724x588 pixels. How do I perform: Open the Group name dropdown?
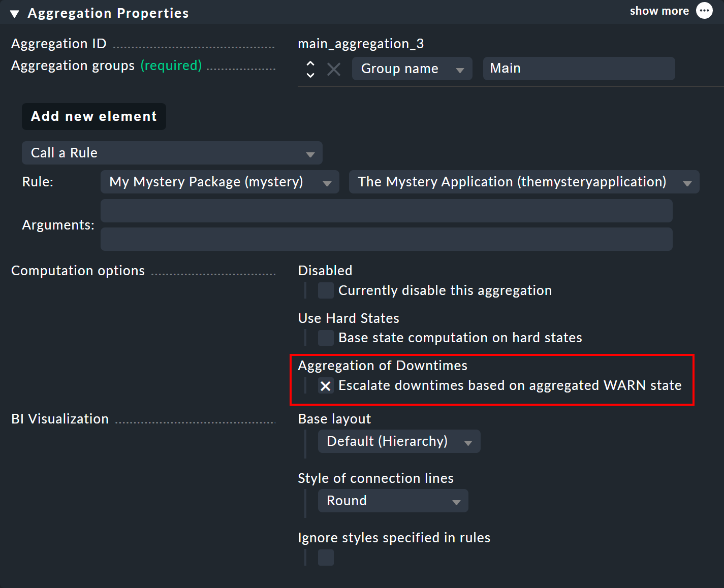point(412,69)
